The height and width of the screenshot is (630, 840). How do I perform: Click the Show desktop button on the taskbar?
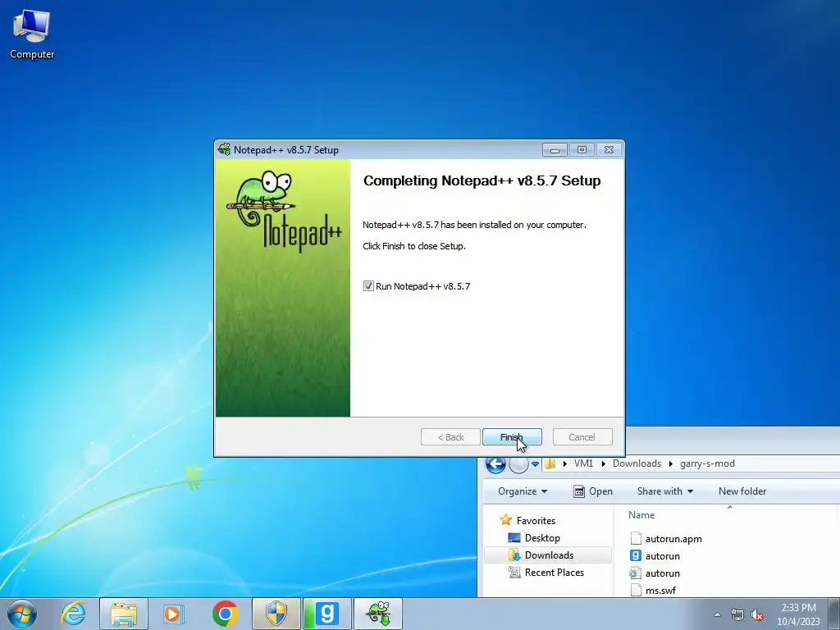[834, 614]
